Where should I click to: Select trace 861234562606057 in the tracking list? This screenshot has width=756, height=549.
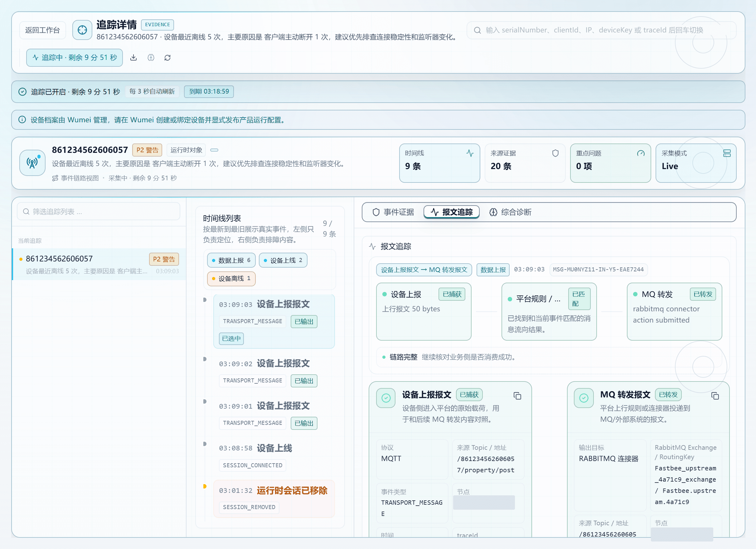tap(99, 264)
